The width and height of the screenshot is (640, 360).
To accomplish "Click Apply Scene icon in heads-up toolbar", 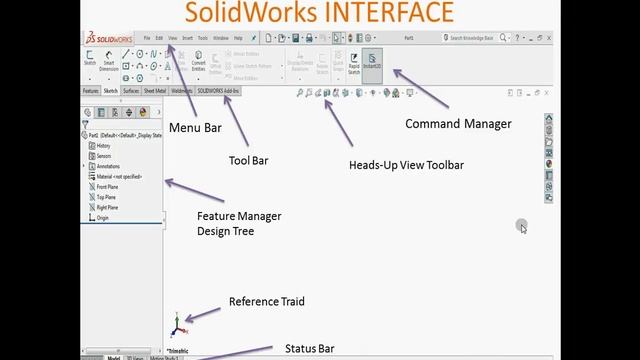I will click(396, 93).
